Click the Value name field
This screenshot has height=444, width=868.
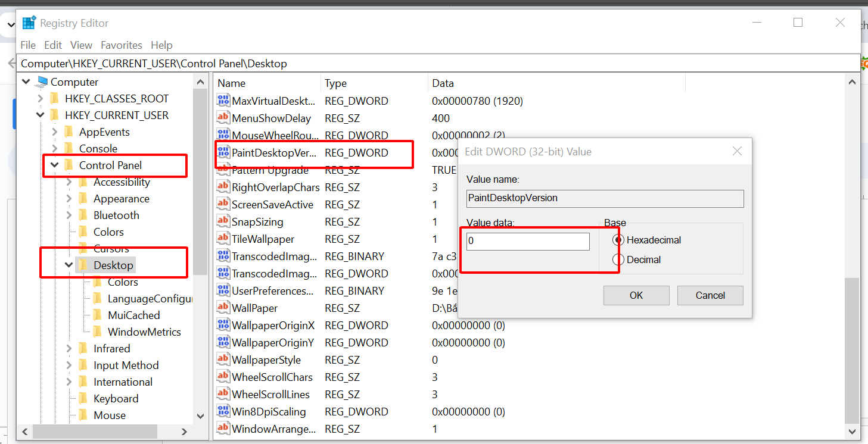tap(605, 198)
